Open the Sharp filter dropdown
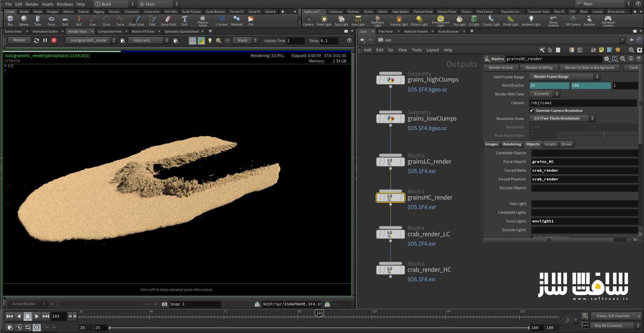 247,40
